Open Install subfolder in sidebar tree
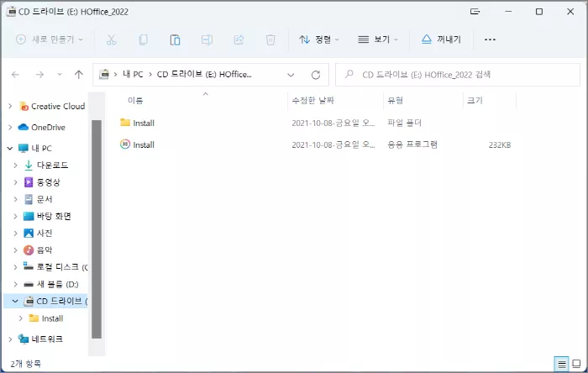The height and width of the screenshot is (373, 588). click(x=52, y=318)
